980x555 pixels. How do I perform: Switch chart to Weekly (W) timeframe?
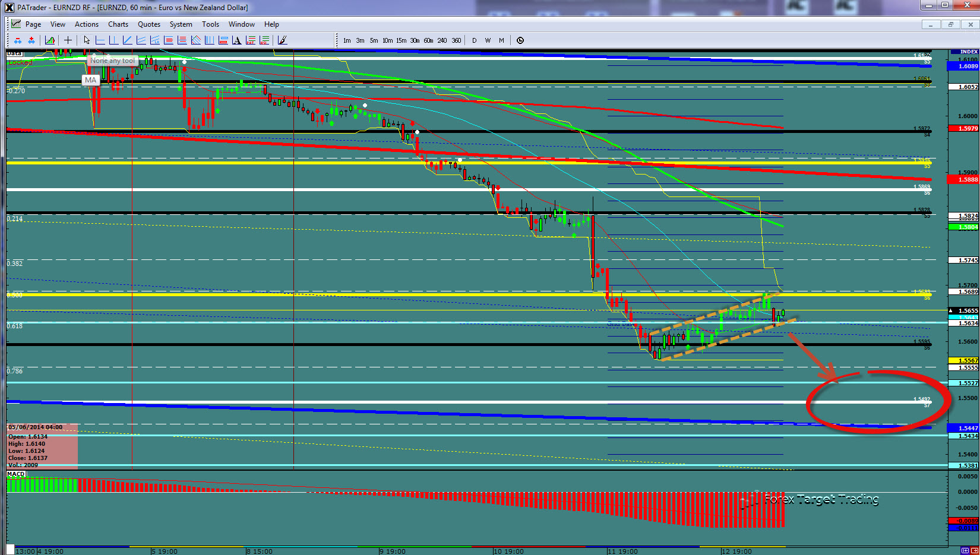tap(488, 41)
